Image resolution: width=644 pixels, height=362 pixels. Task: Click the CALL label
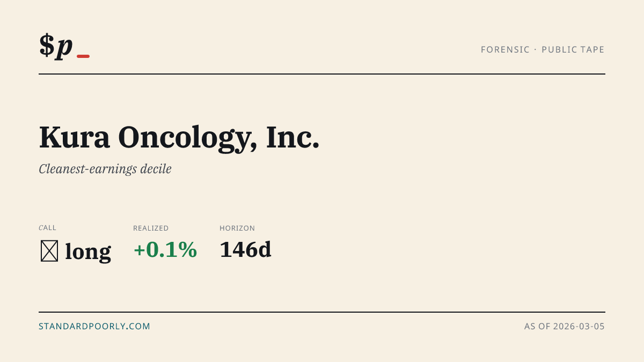[x=47, y=228]
